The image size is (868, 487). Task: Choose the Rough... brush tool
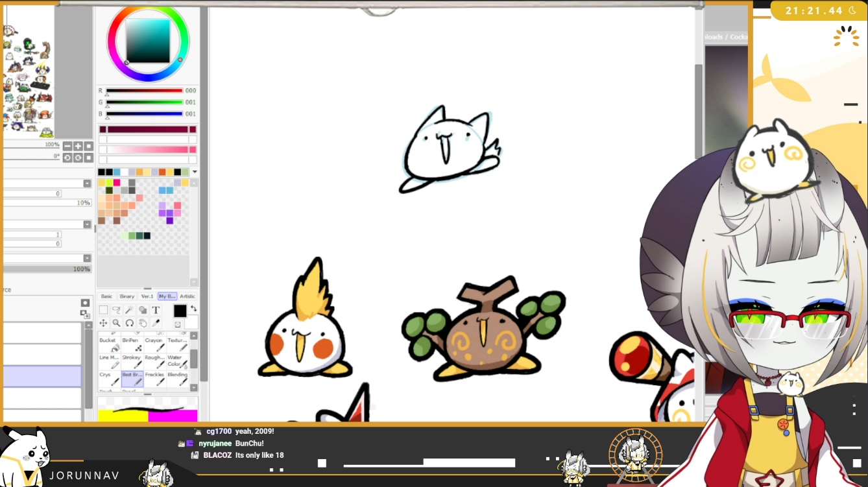point(155,362)
